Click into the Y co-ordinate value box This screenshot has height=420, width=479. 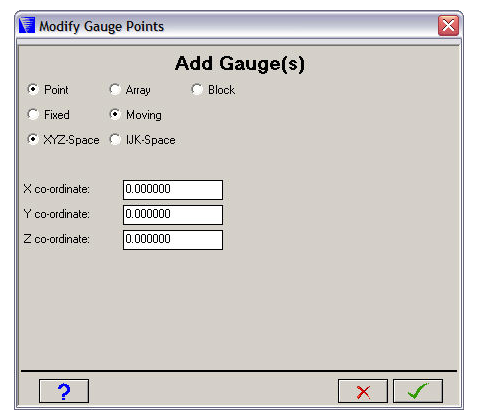click(x=173, y=215)
